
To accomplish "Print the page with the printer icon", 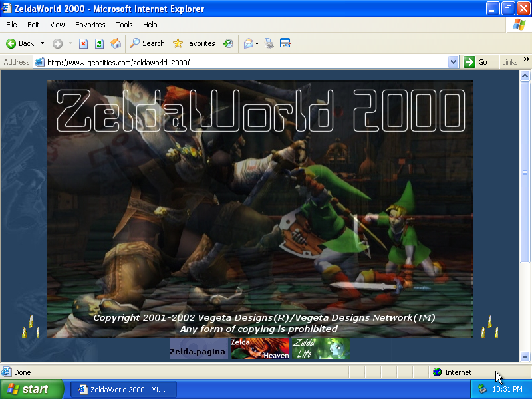I will pos(269,43).
